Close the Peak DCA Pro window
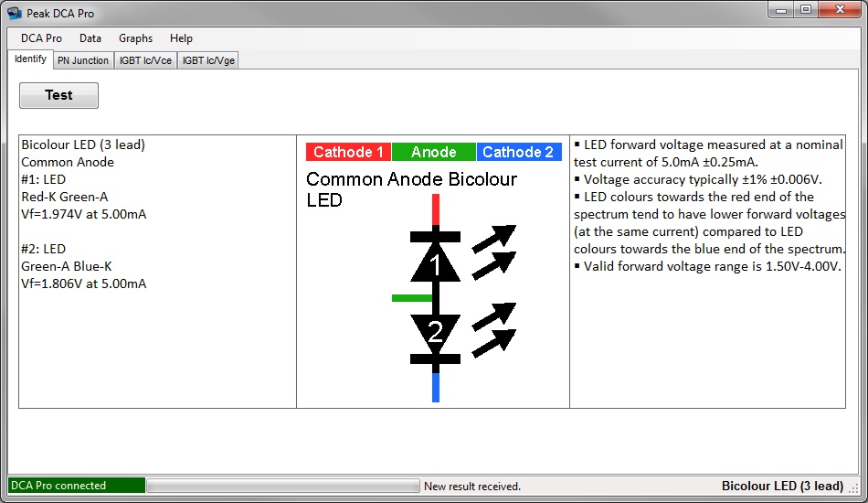This screenshot has height=503, width=868. [840, 10]
